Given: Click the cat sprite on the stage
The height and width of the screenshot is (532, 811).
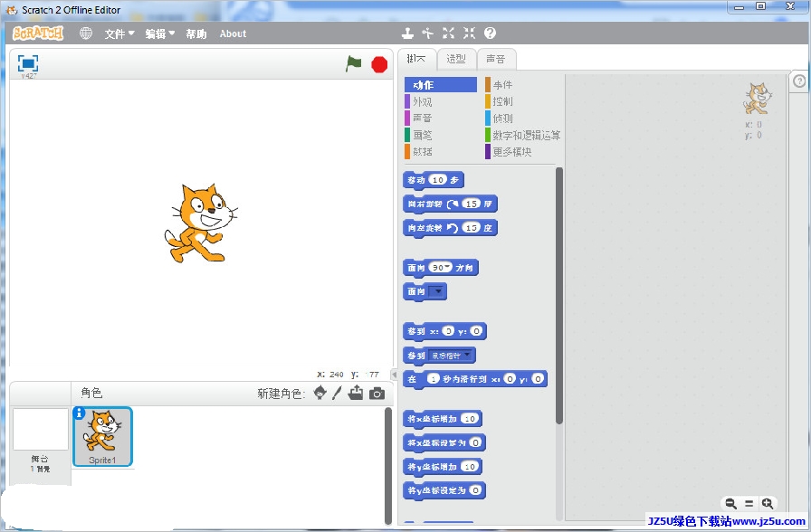Looking at the screenshot, I should click(x=201, y=223).
